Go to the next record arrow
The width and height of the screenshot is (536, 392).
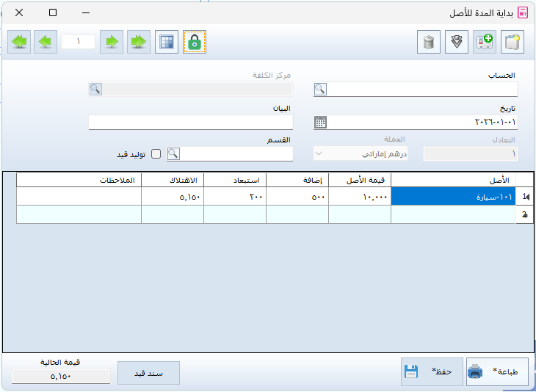click(111, 42)
